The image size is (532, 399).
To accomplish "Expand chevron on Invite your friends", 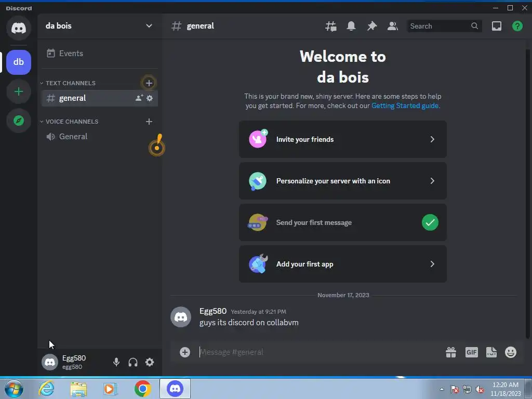I will click(432, 139).
